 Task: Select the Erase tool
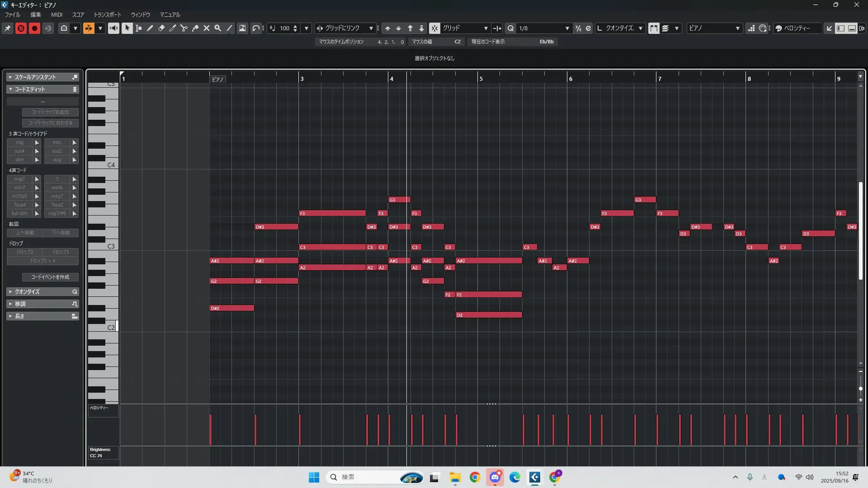161,28
